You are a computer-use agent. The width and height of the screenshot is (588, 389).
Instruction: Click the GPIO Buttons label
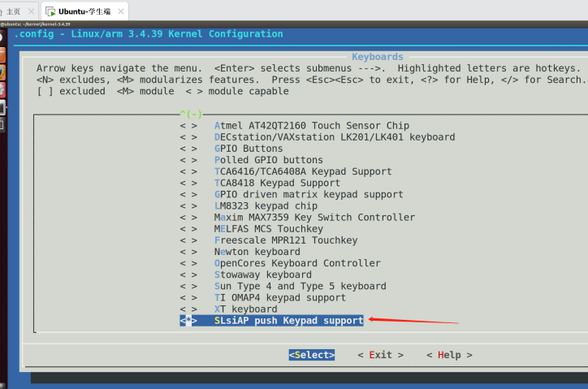pyautogui.click(x=249, y=149)
